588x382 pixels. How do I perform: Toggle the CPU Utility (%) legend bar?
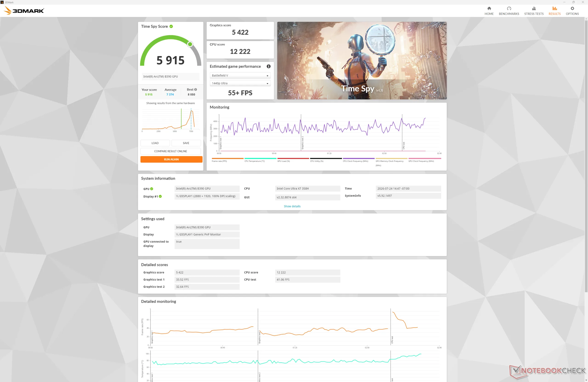click(x=326, y=159)
